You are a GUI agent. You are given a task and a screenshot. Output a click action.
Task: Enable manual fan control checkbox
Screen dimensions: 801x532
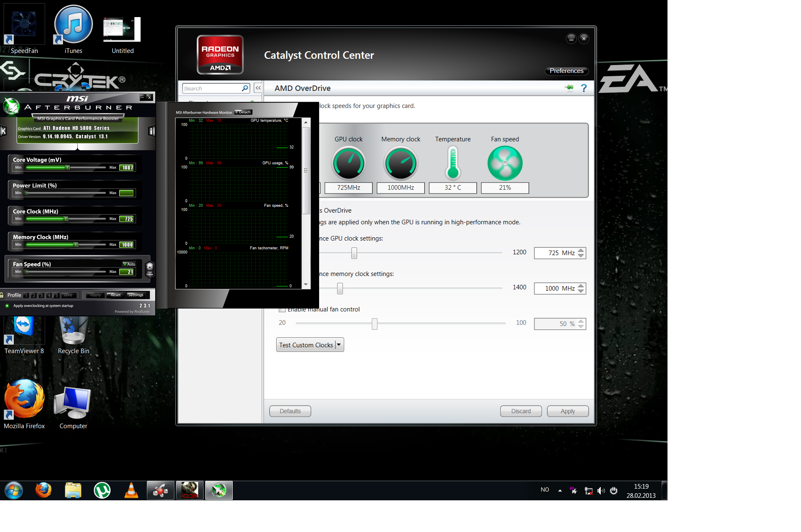(x=282, y=309)
